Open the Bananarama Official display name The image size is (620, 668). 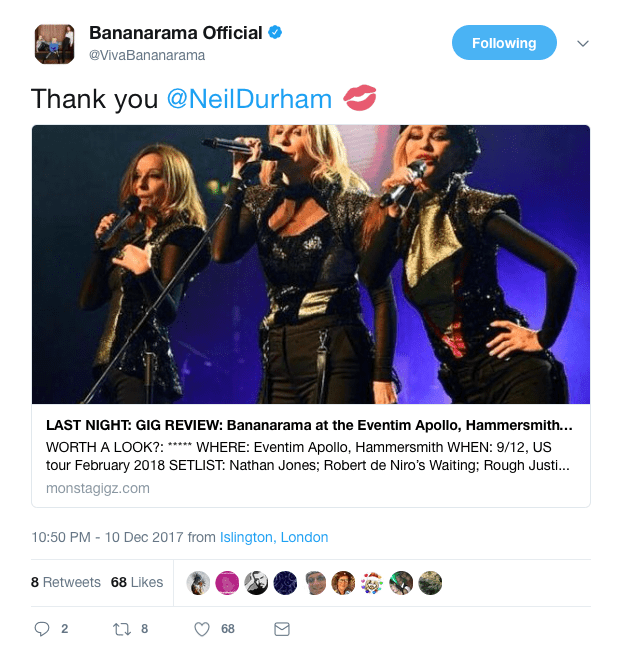pyautogui.click(x=175, y=33)
